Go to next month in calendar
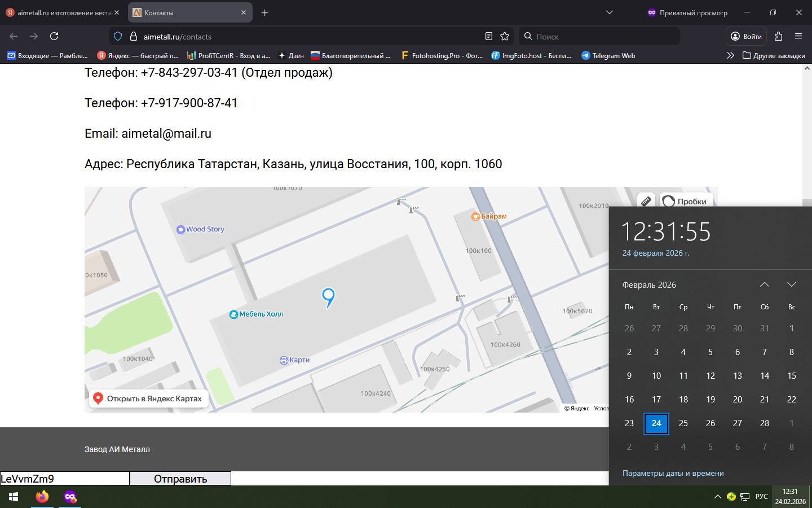This screenshot has width=812, height=508. [x=791, y=284]
